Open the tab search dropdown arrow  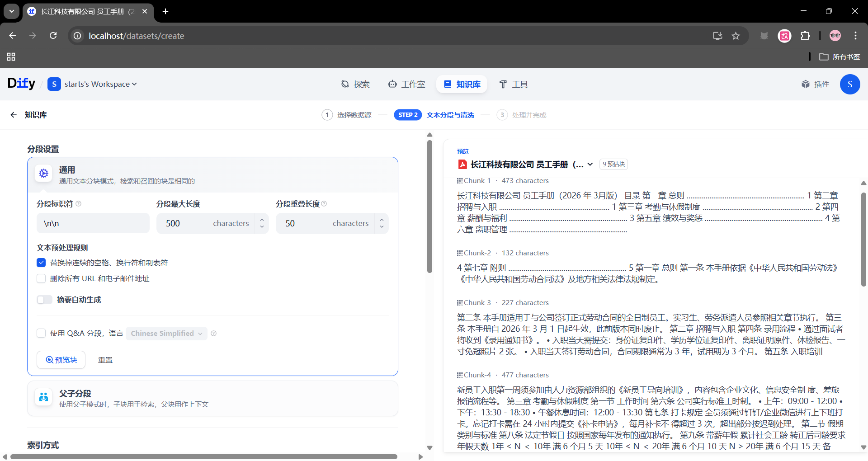pos(11,11)
